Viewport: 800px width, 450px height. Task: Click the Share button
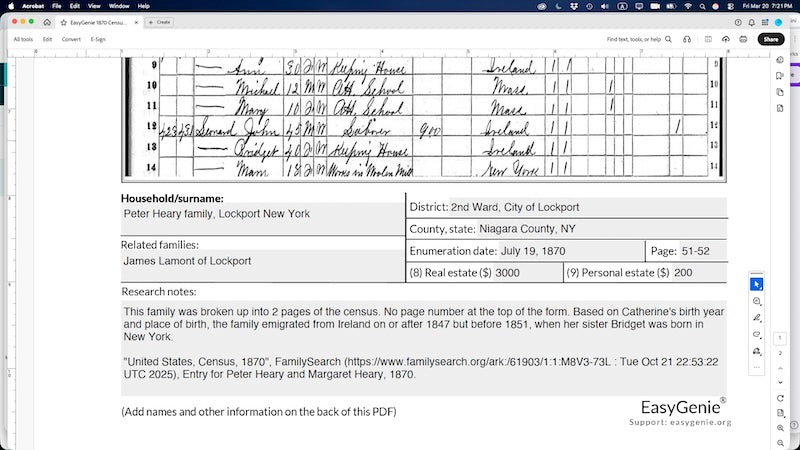click(771, 39)
